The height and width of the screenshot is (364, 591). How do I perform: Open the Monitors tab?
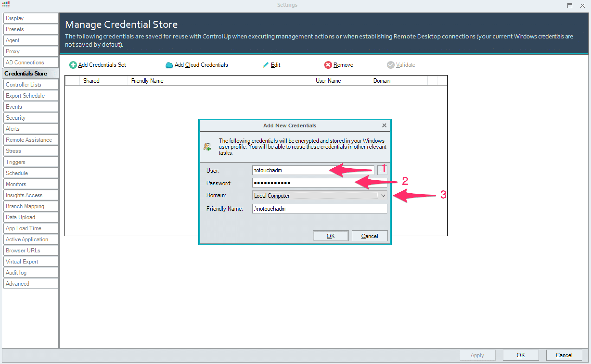(x=31, y=184)
